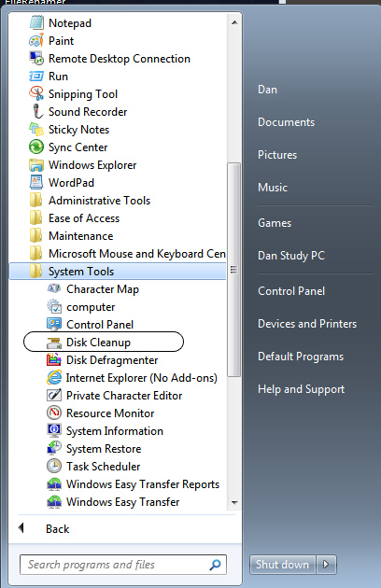Click the Disk Defragmenter icon
This screenshot has height=588, width=381.
pos(54,360)
